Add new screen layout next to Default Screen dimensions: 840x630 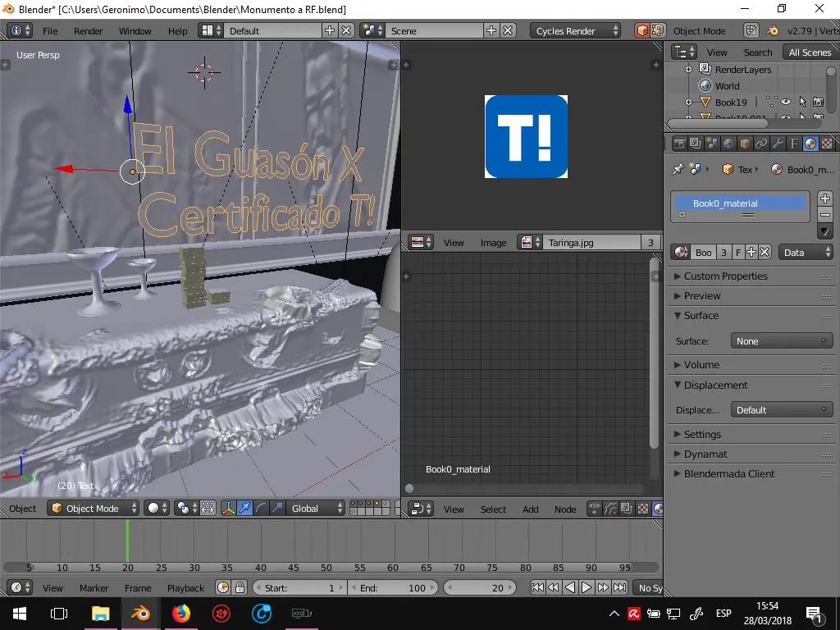tap(330, 30)
